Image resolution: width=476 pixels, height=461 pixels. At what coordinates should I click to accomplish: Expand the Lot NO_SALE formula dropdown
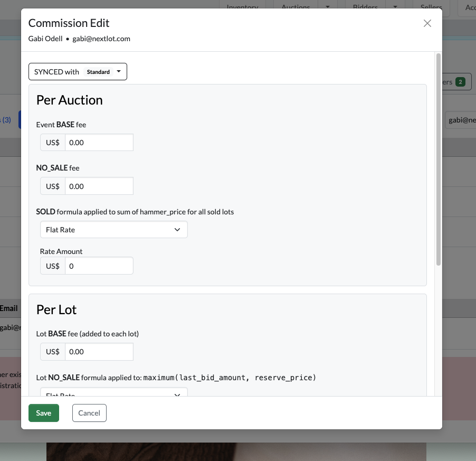pyautogui.click(x=114, y=392)
